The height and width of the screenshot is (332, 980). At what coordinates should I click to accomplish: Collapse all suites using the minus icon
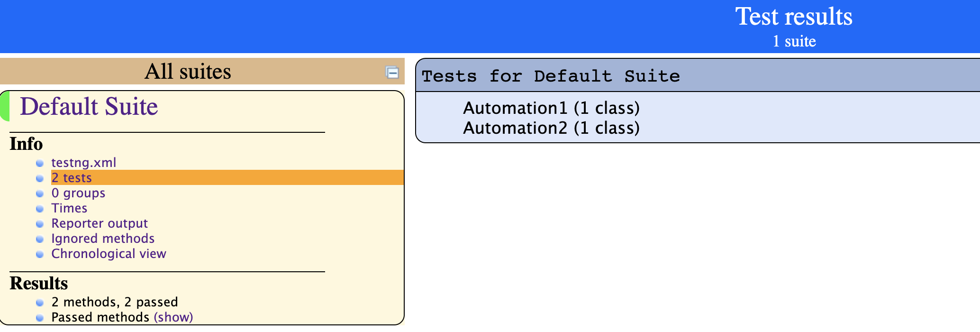click(392, 72)
